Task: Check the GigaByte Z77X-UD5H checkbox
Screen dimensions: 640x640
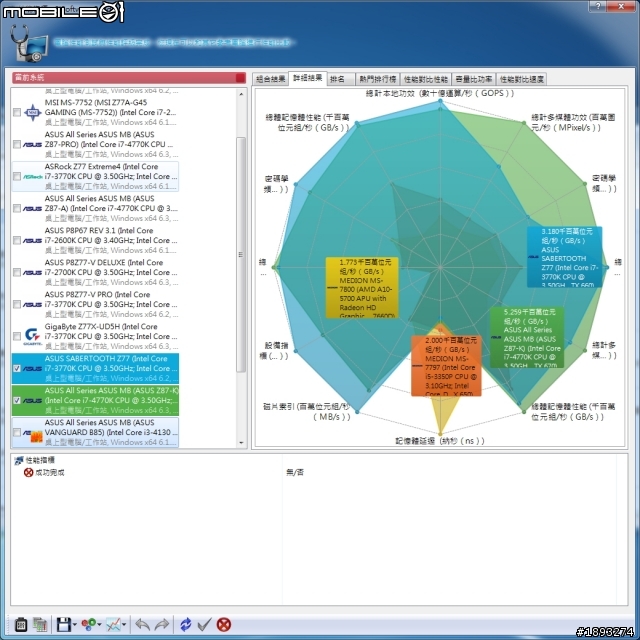Action: point(17,336)
